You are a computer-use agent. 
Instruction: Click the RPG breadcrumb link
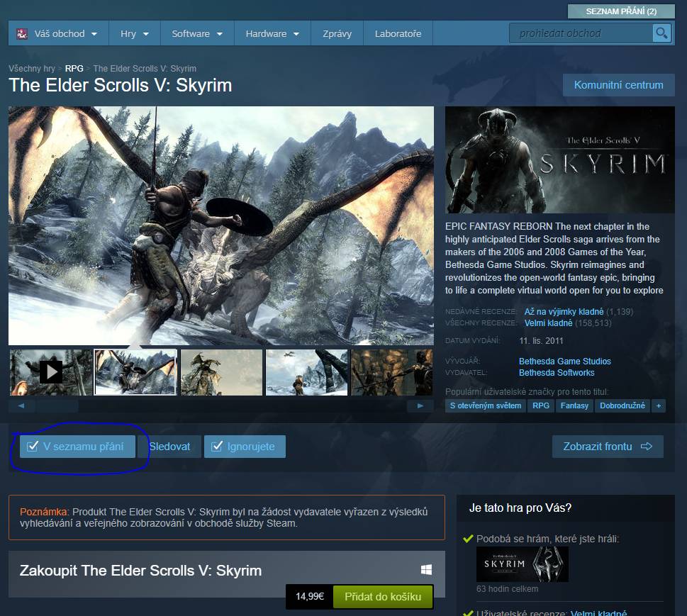[74, 68]
